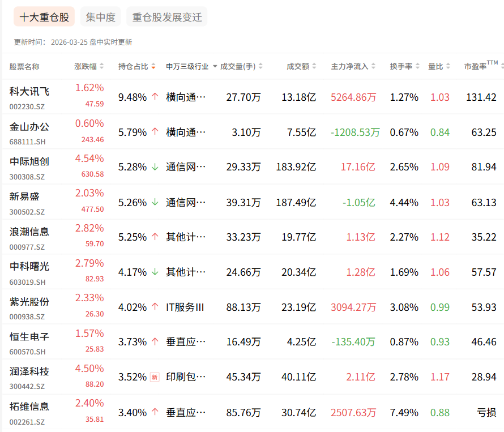Viewport: 504px width, 432px height.
Task: Click the 4.54% change for 中际旭创
Action: [x=89, y=158]
